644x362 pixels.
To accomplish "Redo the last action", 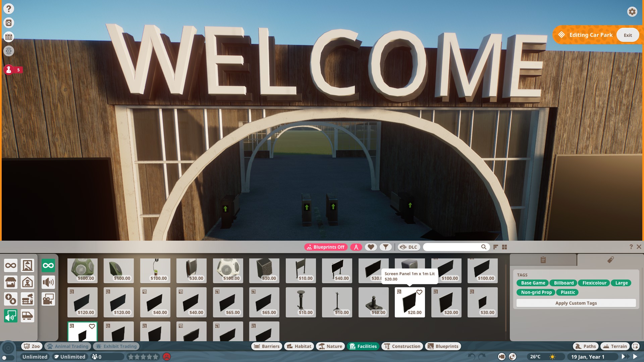I will point(482,357).
